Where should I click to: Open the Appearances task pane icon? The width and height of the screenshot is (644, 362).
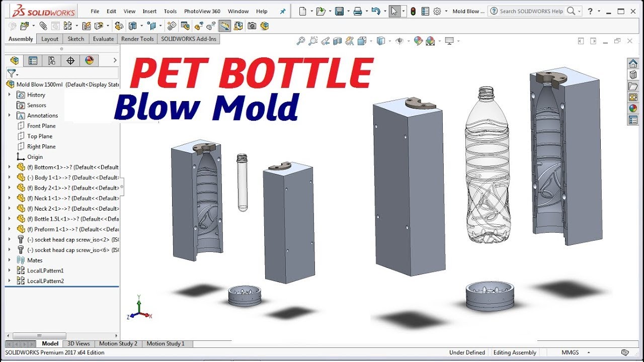coord(633,108)
